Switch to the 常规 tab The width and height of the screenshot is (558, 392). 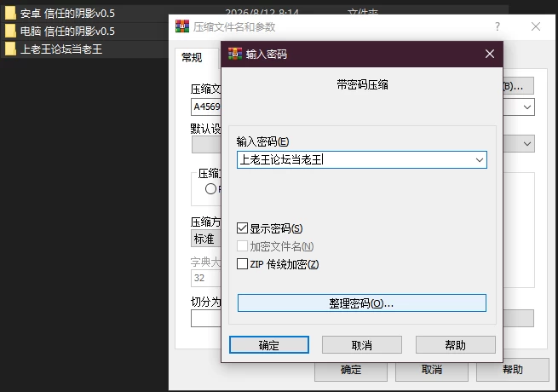[x=192, y=57]
